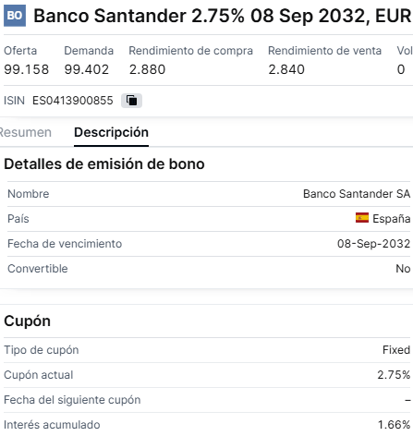Click the bond title Banco Santander 2.75%

[139, 16]
